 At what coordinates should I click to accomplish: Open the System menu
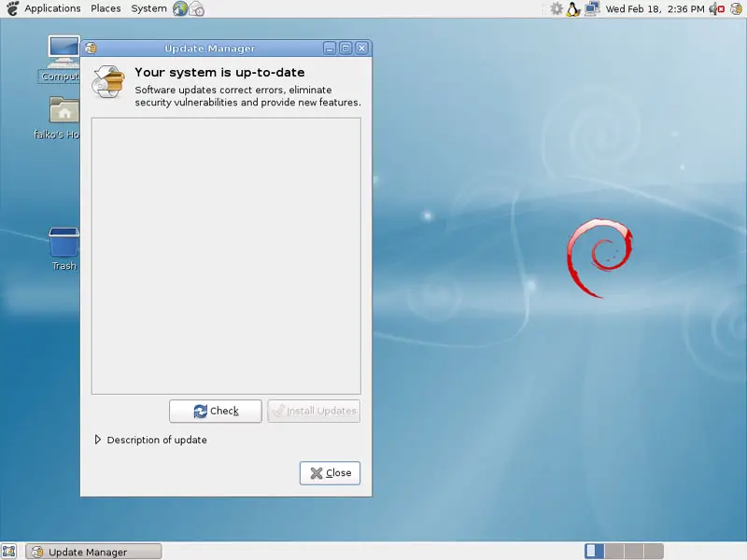coord(148,8)
